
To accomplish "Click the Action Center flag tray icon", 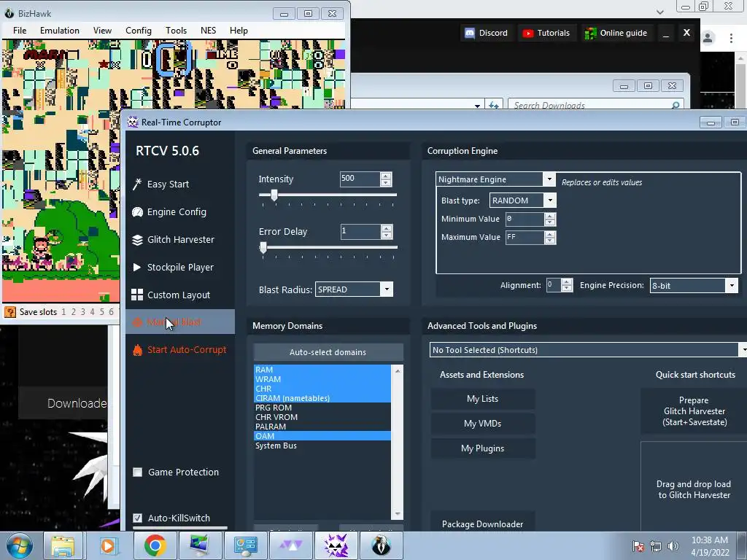I will pyautogui.click(x=638, y=546).
